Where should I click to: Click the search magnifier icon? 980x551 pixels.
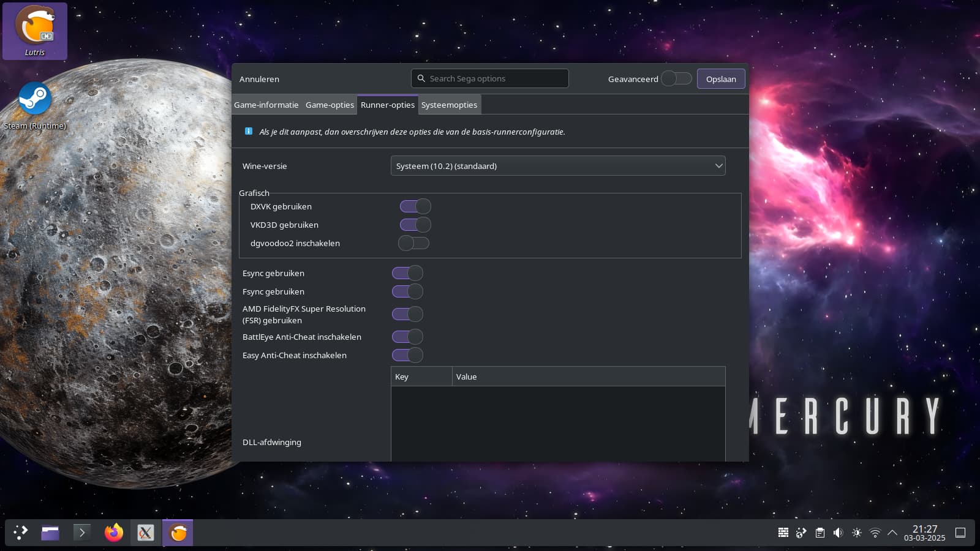tap(421, 78)
